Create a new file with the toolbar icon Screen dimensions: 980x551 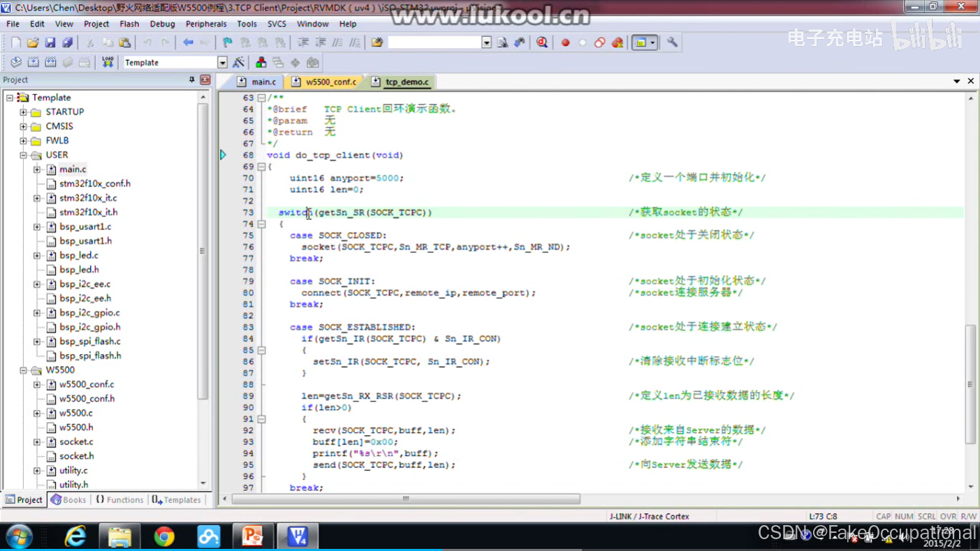pyautogui.click(x=16, y=43)
